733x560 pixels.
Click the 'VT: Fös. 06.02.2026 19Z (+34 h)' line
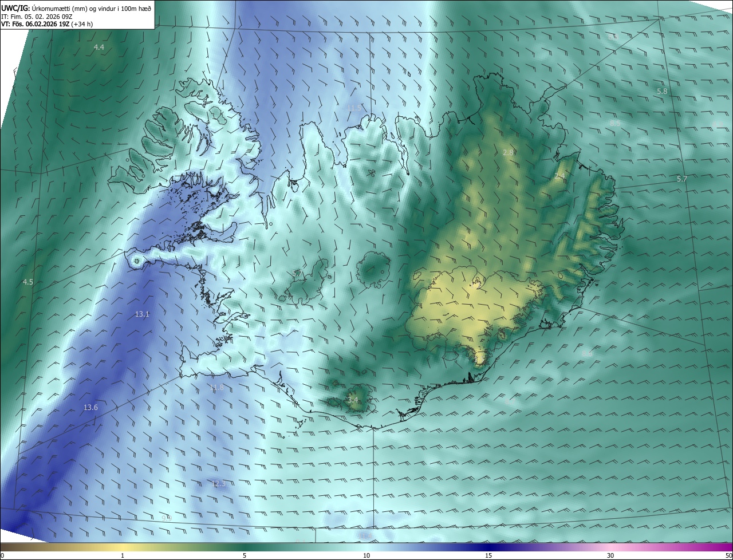(47, 24)
